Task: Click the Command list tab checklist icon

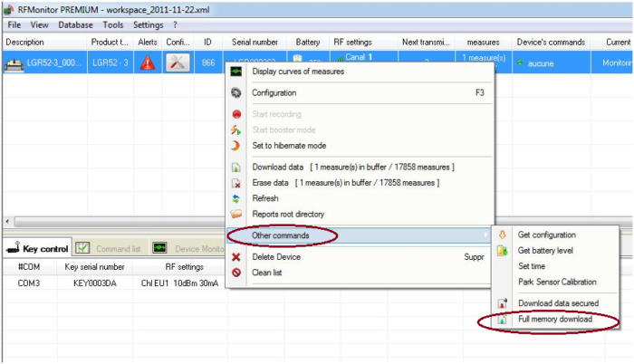Action: 83,248
